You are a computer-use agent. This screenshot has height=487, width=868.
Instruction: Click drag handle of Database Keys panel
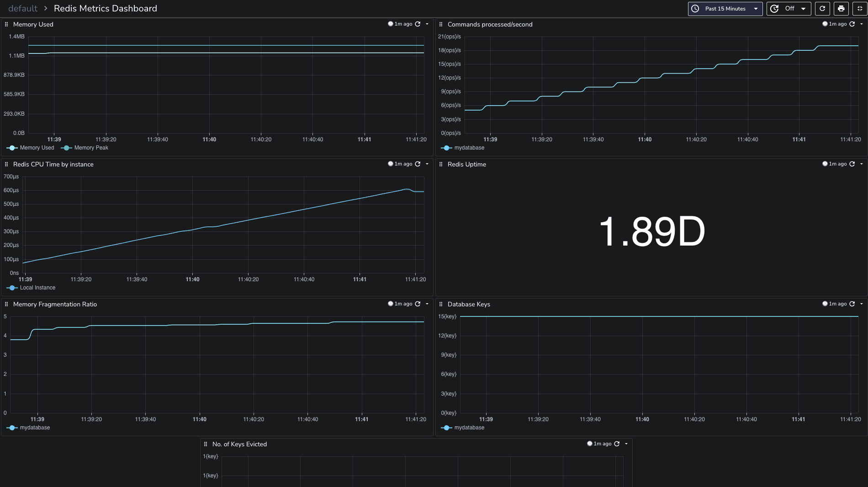click(441, 305)
